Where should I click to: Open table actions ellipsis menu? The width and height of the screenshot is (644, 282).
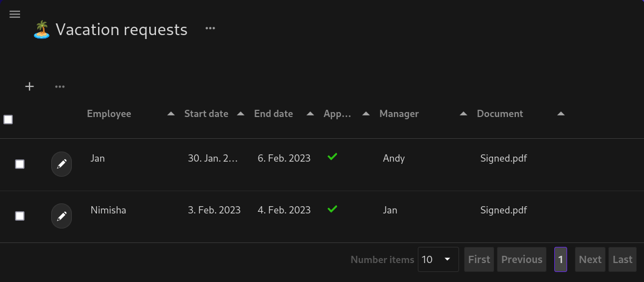(x=60, y=86)
